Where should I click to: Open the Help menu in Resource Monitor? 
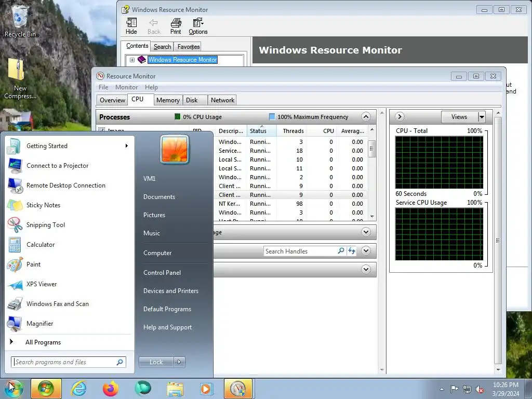151,87
